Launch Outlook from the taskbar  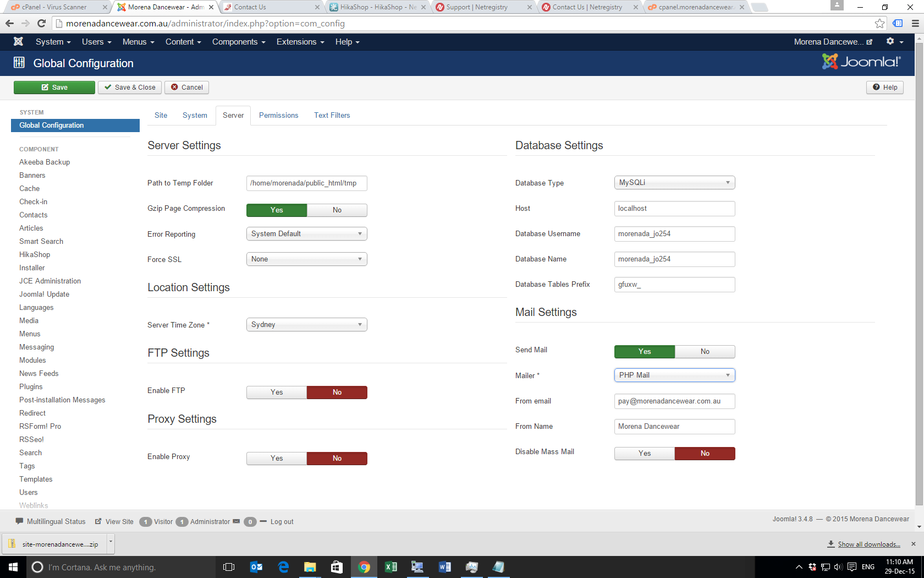pos(256,567)
